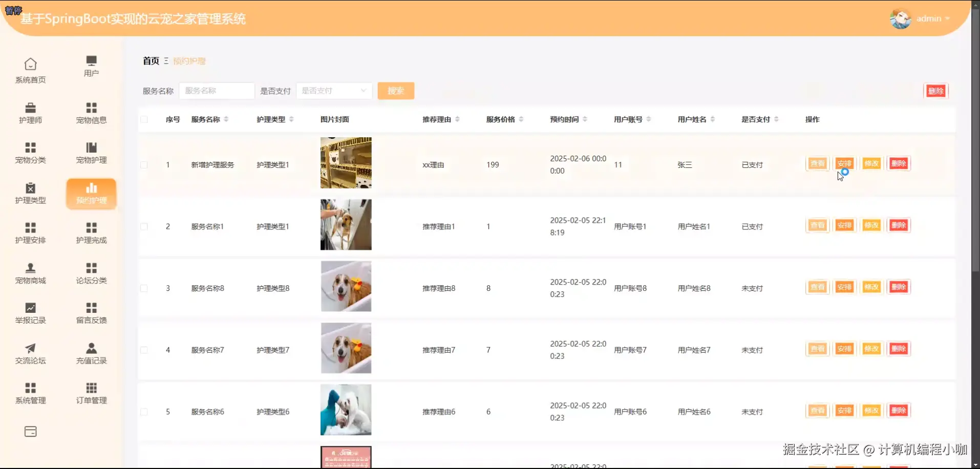Click the price value 199
980x469 pixels.
[493, 165]
